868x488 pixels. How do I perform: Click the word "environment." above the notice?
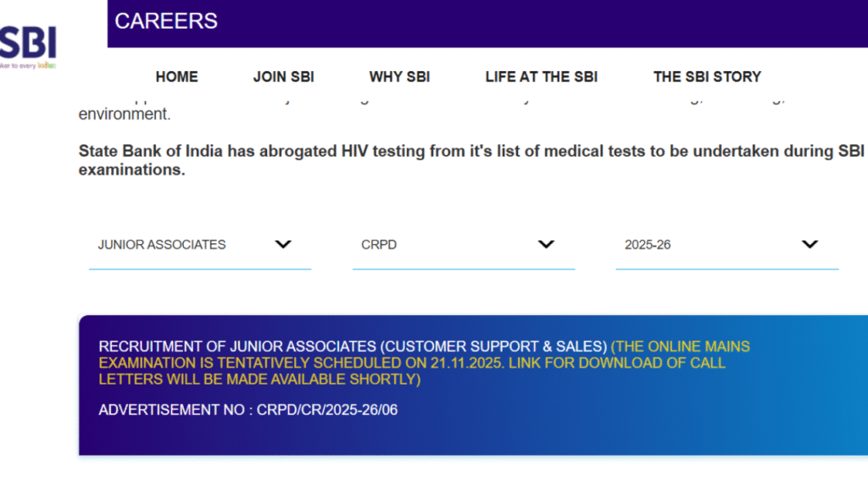pyautogui.click(x=125, y=114)
